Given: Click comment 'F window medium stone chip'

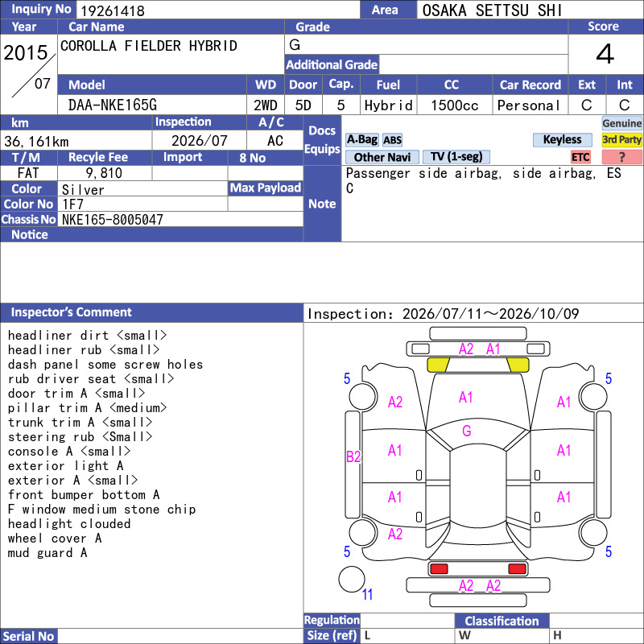Looking at the screenshot, I should tap(102, 510).
